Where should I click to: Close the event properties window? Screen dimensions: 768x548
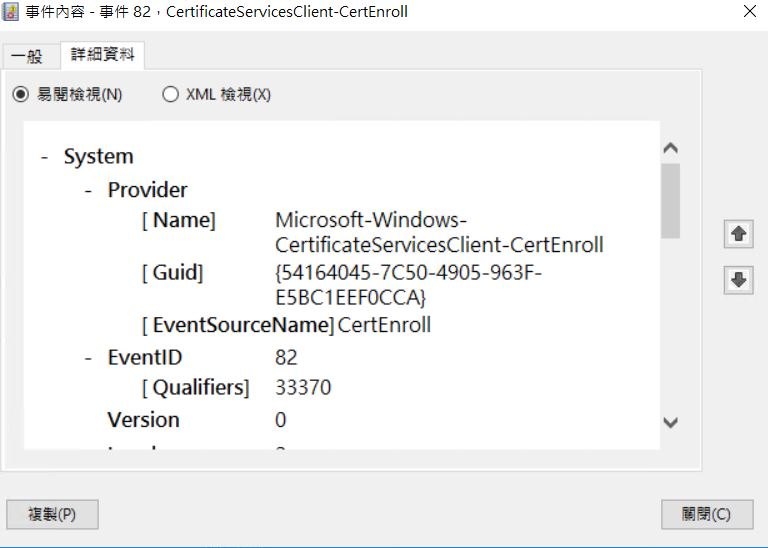coord(749,11)
